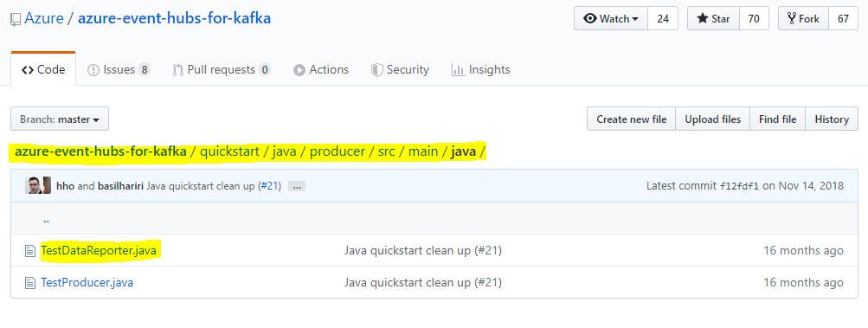Viewport: 868px width, 328px height.
Task: Expand commit message ellipsis button
Action: [298, 187]
